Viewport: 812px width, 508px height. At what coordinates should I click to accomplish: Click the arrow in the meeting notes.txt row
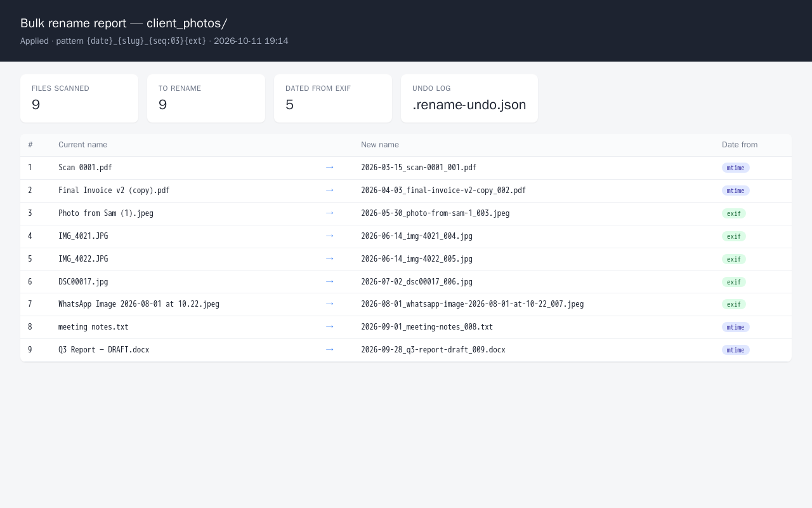pos(329,327)
